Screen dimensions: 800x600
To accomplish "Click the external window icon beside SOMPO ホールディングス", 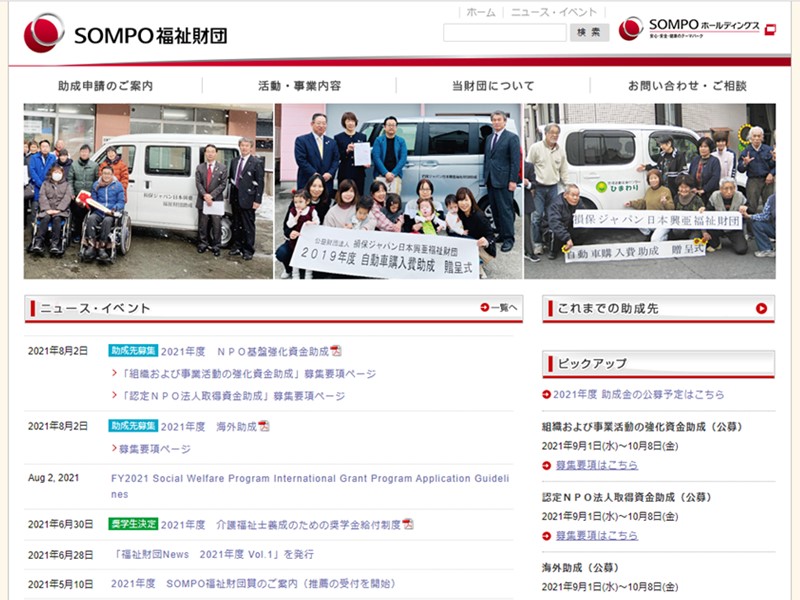I will [x=770, y=30].
